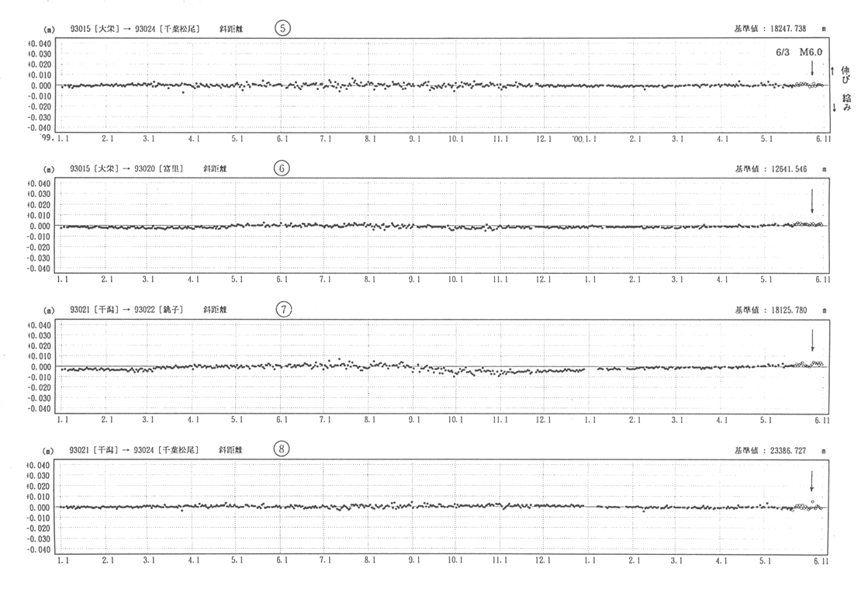Click the event arrow in the 大栄→富里 chart

point(812,202)
